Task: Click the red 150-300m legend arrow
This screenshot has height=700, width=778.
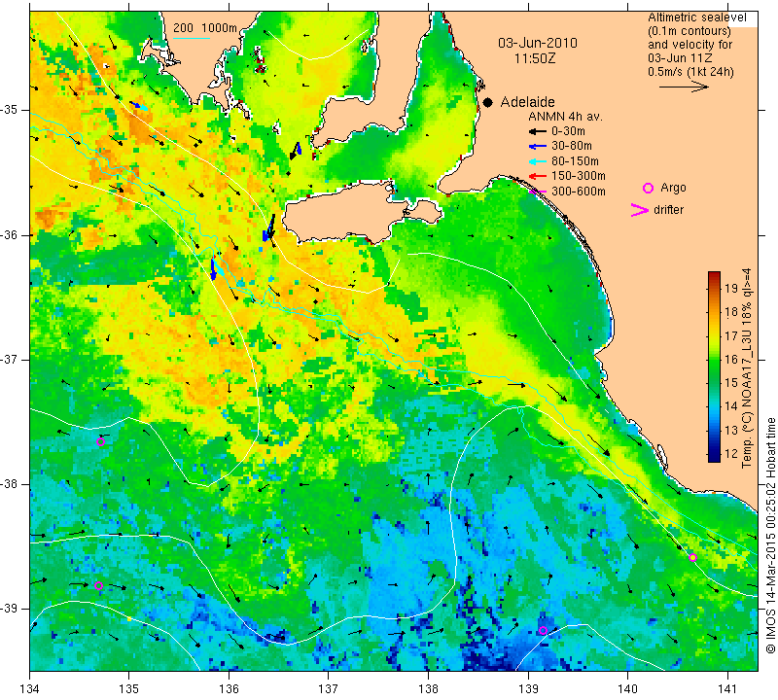Action: pyautogui.click(x=538, y=176)
